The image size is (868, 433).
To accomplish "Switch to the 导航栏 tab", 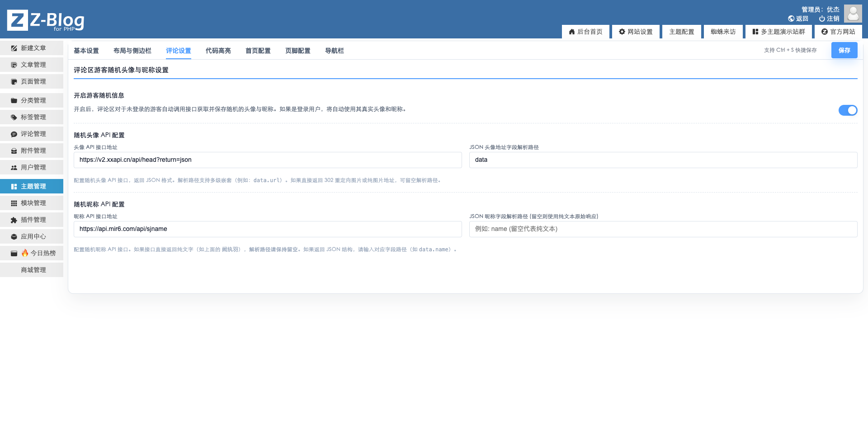I will coord(335,51).
